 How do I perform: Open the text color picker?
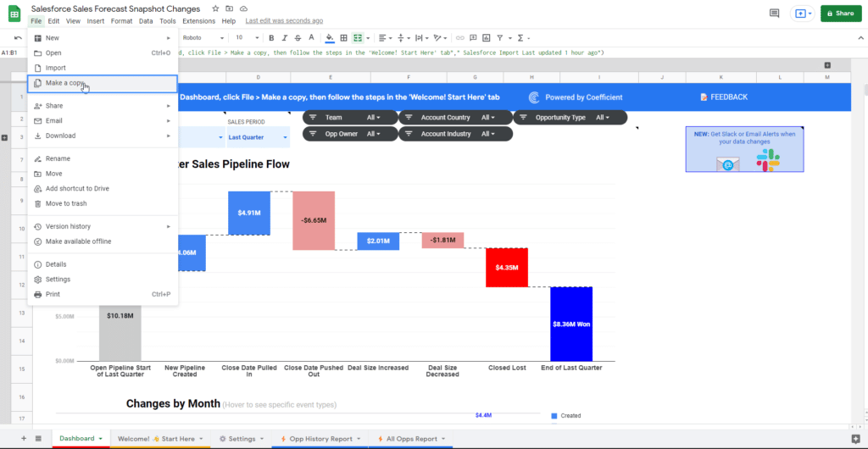coord(311,38)
